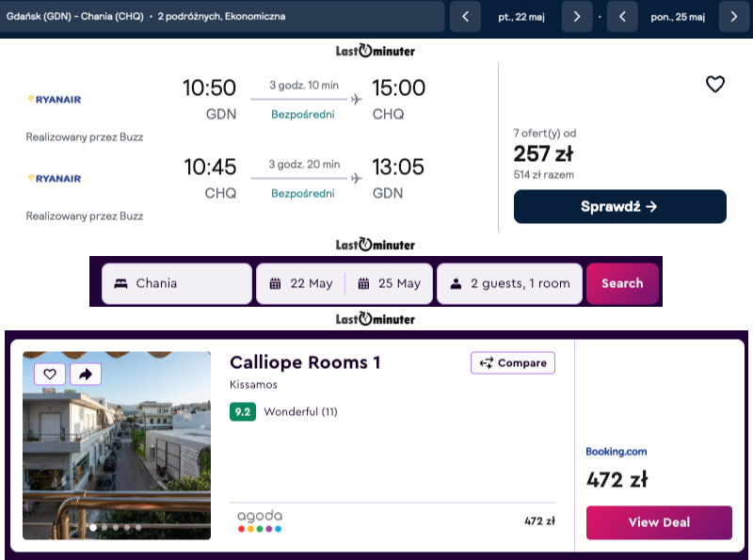The image size is (753, 560).
Task: Select the second dot in the photo carousel
Action: [x=104, y=527]
